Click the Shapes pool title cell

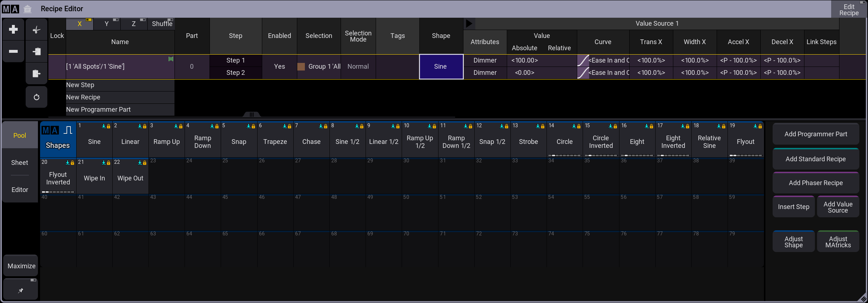pos(58,139)
